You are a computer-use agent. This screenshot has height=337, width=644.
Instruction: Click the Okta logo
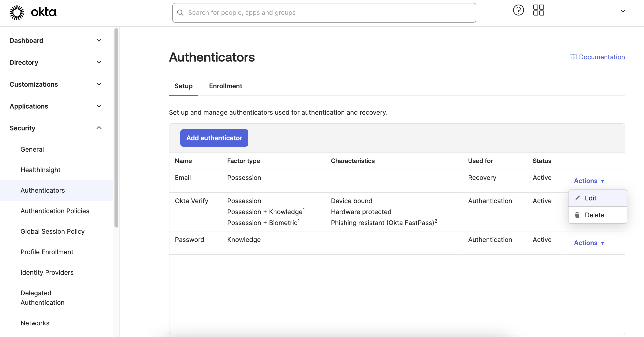point(33,13)
